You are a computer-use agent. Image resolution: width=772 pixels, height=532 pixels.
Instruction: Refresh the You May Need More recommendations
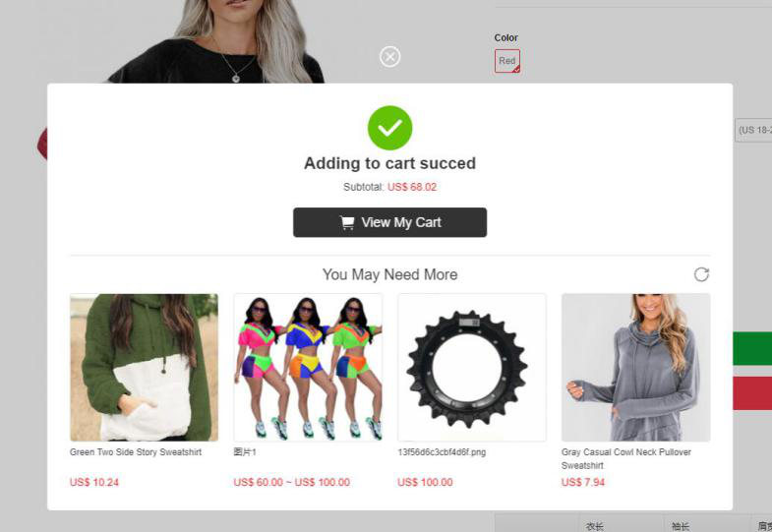[701, 274]
